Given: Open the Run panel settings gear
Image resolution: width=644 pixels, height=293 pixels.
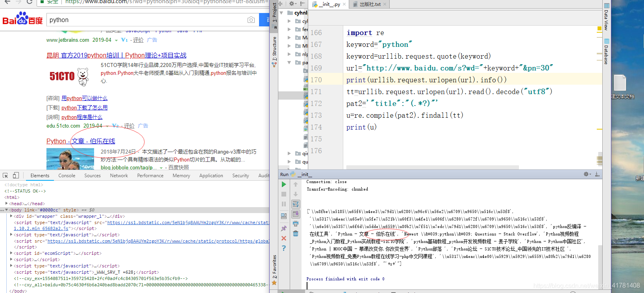Looking at the screenshot, I should click(x=587, y=174).
